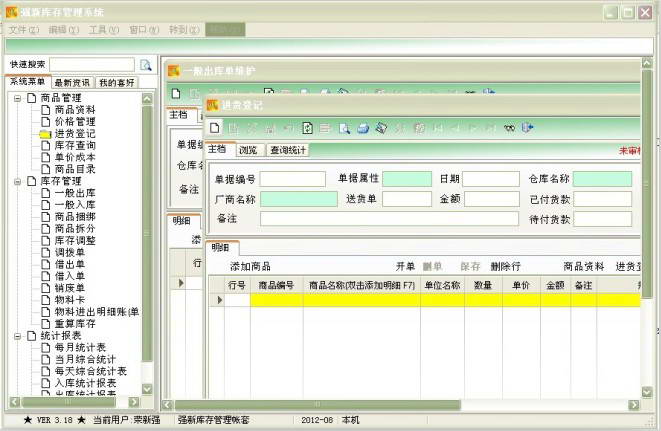Click the 单据属性 green field
The width and height of the screenshot is (661, 431).
coord(407,179)
